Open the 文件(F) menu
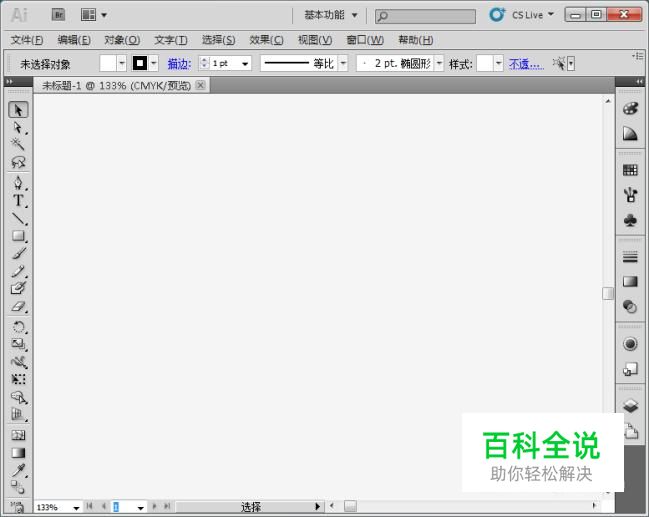 (x=27, y=40)
